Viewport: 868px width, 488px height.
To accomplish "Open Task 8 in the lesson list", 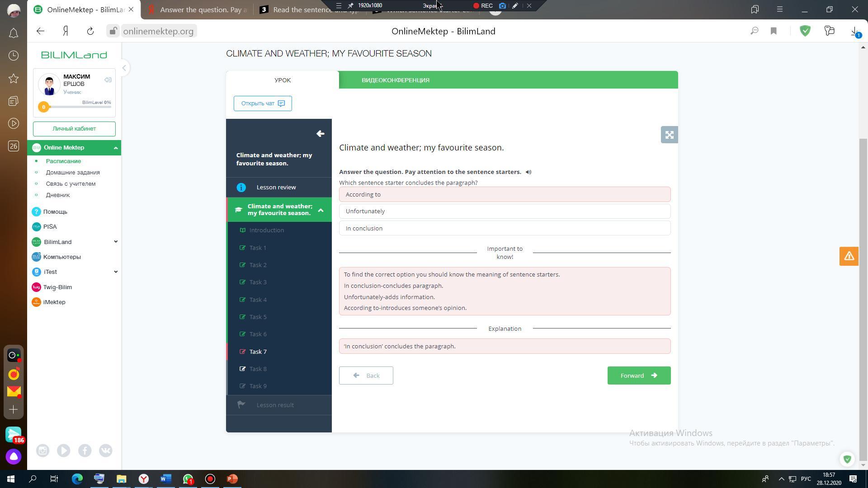I will (x=258, y=369).
